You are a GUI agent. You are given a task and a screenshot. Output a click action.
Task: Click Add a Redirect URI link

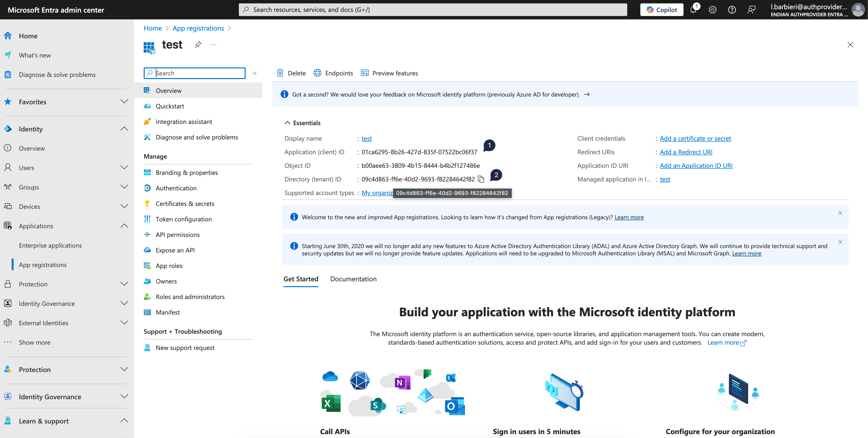coord(686,152)
